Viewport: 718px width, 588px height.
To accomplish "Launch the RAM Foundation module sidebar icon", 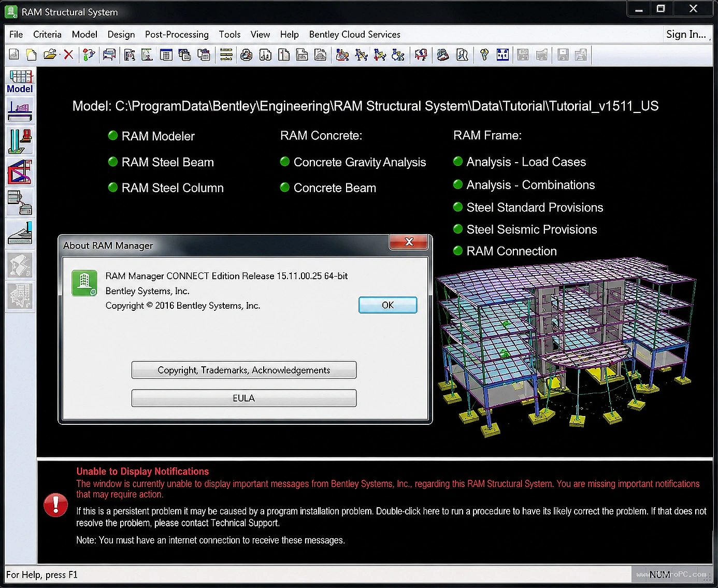I will [x=20, y=233].
